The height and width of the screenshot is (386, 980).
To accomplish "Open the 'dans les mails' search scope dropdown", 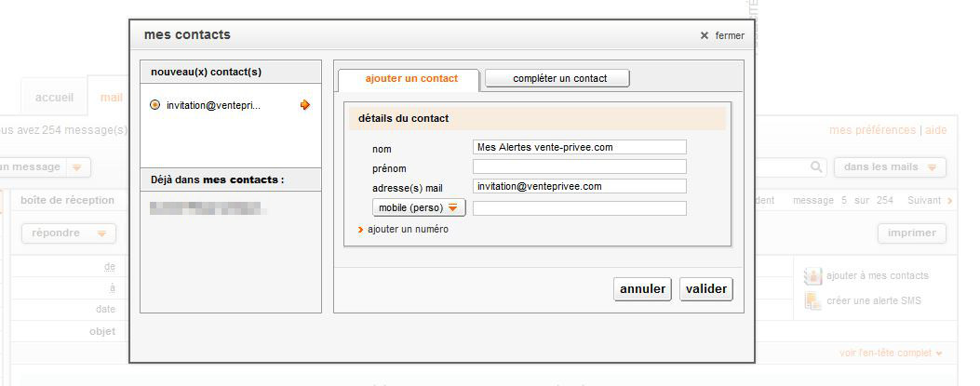I will [x=889, y=167].
